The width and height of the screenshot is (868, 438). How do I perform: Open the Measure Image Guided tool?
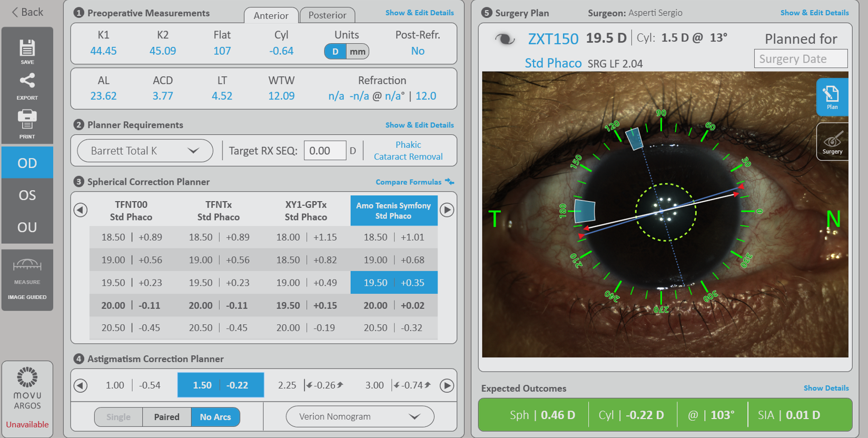tap(27, 280)
